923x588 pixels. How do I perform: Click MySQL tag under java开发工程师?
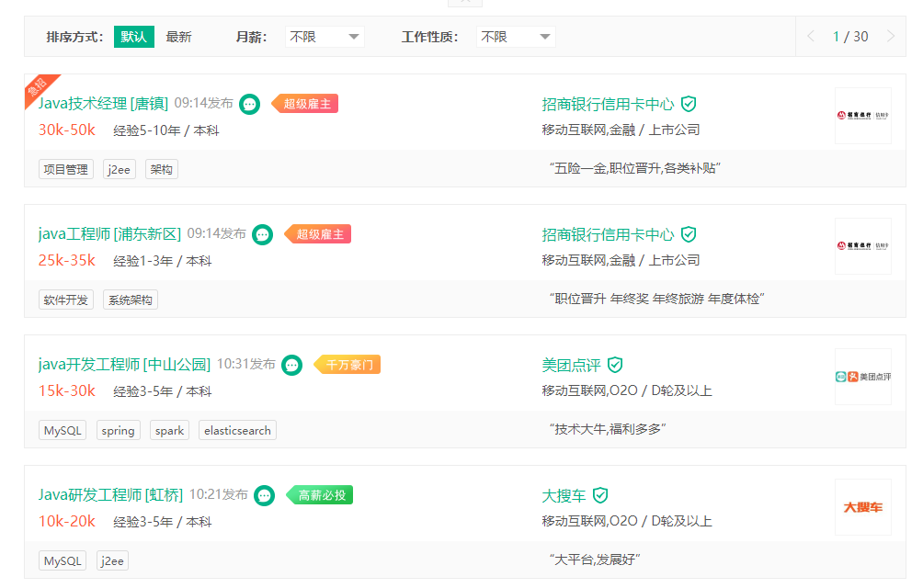tap(63, 430)
